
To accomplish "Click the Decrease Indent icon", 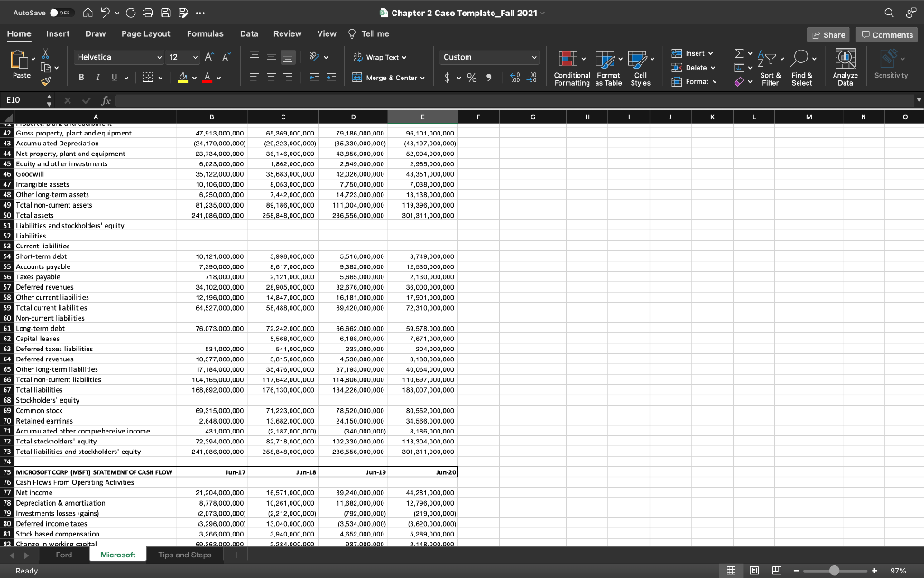I will (314, 78).
